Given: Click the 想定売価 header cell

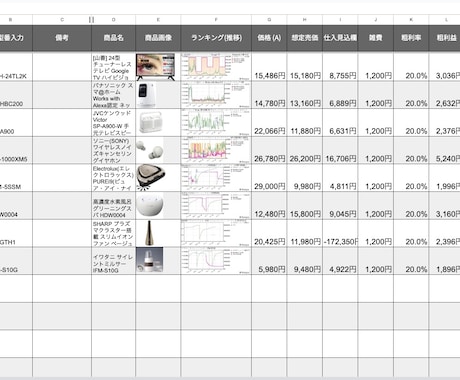Looking at the screenshot, I should [x=305, y=38].
